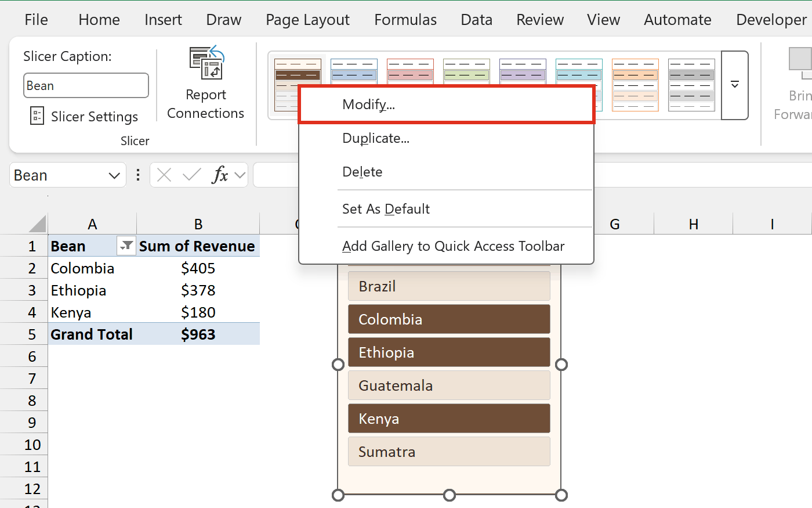Select Add Gallery to Quick Access Toolbar

point(447,246)
